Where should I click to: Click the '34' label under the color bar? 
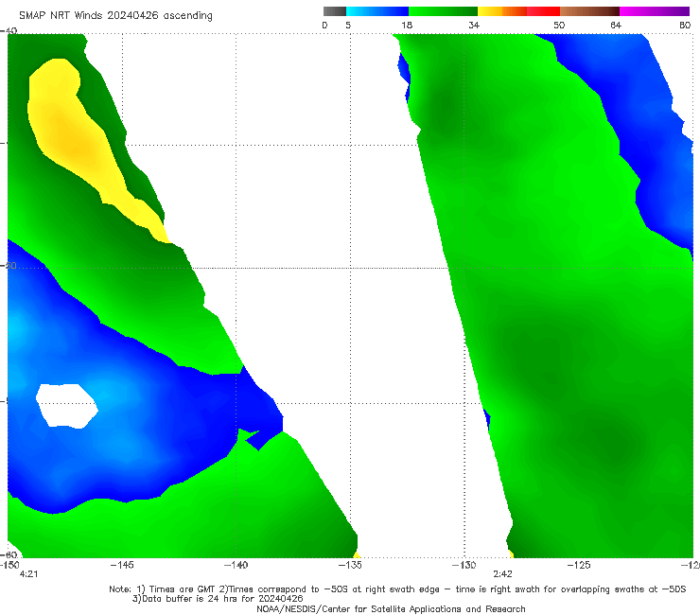474,25
